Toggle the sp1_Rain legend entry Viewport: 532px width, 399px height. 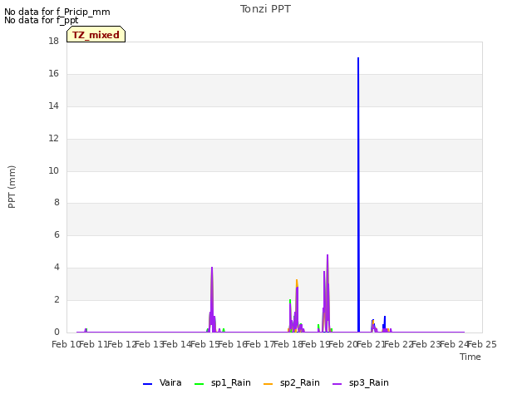(x=223, y=383)
